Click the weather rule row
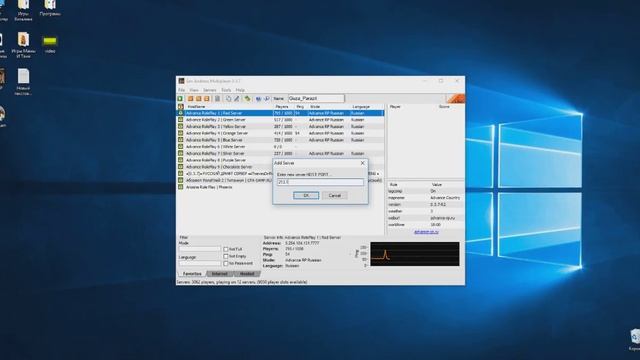 pos(425,211)
